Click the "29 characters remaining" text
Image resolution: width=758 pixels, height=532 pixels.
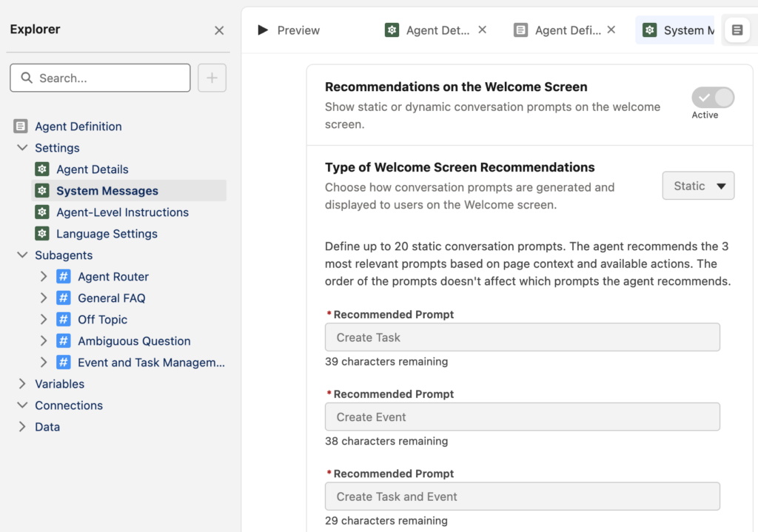tap(386, 520)
